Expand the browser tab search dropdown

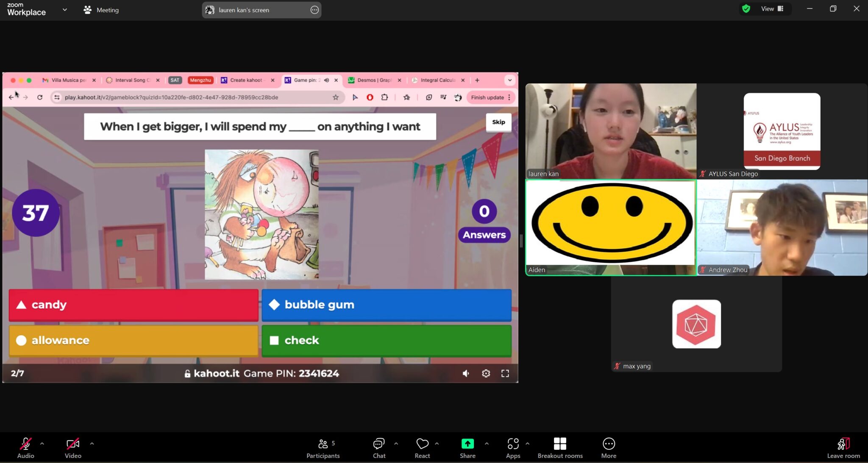click(510, 80)
